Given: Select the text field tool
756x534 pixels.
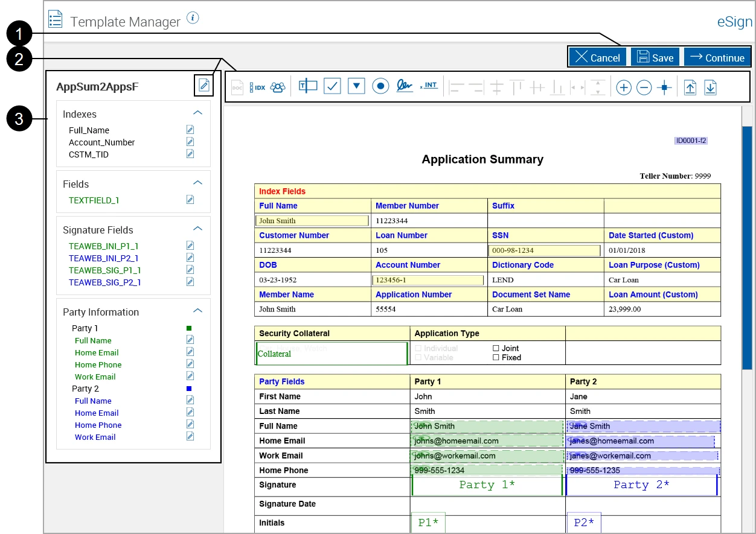Looking at the screenshot, I should pyautogui.click(x=308, y=86).
